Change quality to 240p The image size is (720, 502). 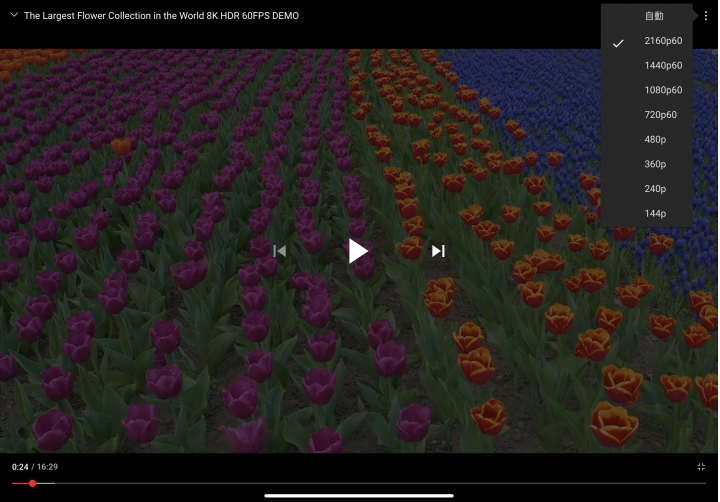coord(647,189)
